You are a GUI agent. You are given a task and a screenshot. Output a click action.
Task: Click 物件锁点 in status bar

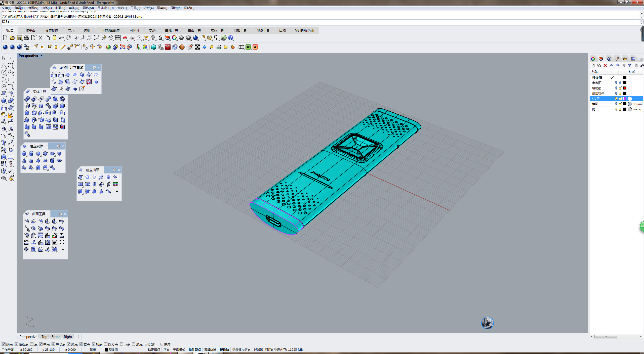(x=194, y=349)
